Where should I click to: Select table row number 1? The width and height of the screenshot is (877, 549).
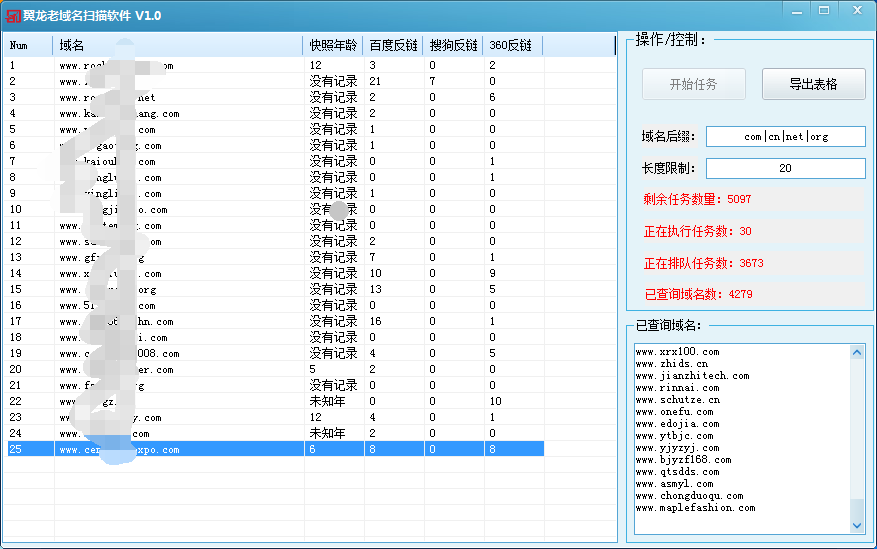(x=275, y=65)
